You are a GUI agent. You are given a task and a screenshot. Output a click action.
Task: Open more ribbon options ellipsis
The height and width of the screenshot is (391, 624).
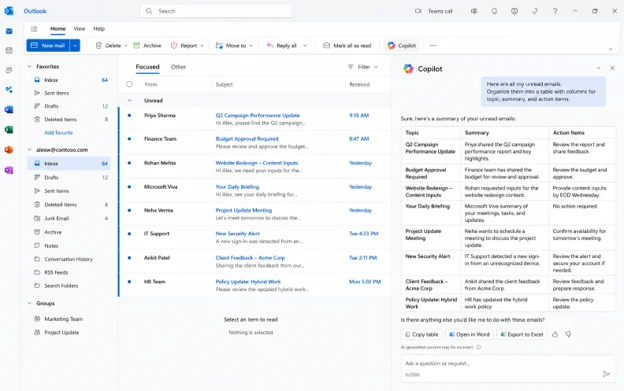pyautogui.click(x=433, y=46)
